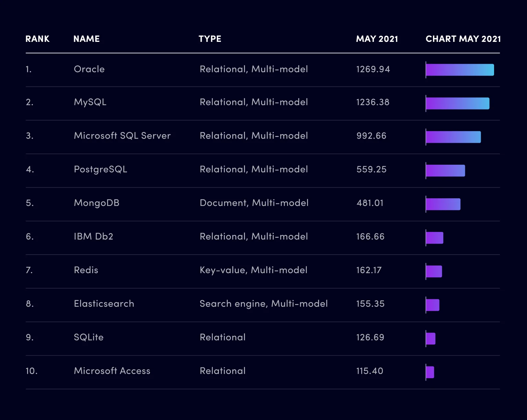Click the score value 155.35

tap(371, 304)
